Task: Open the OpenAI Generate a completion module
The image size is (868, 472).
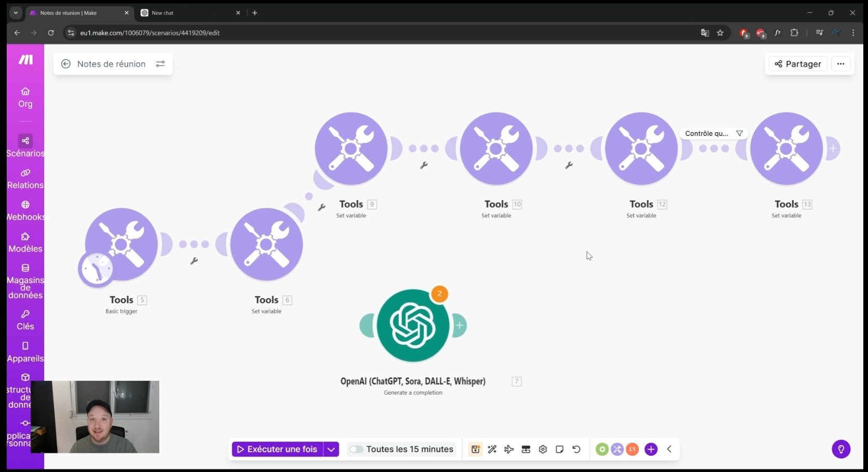Action: click(x=413, y=326)
